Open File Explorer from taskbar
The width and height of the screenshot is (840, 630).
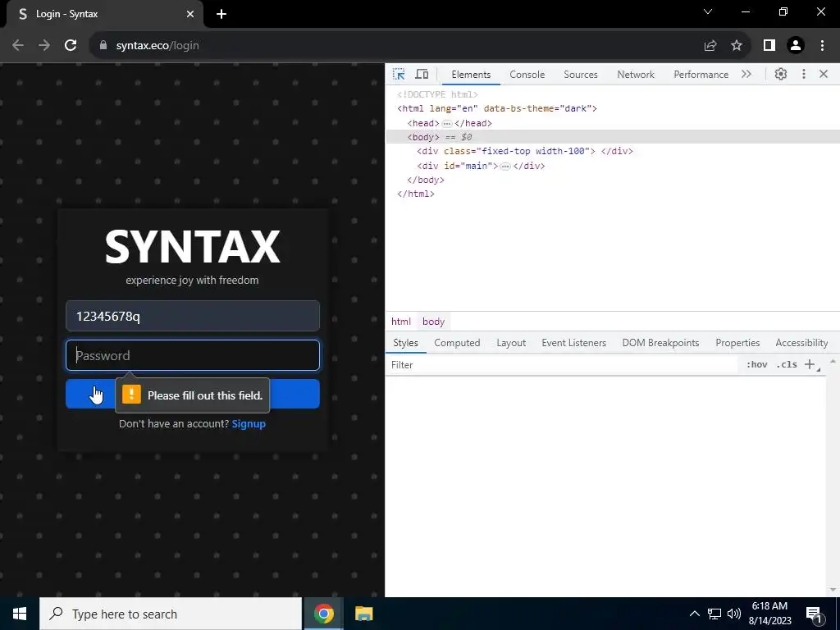(x=363, y=614)
